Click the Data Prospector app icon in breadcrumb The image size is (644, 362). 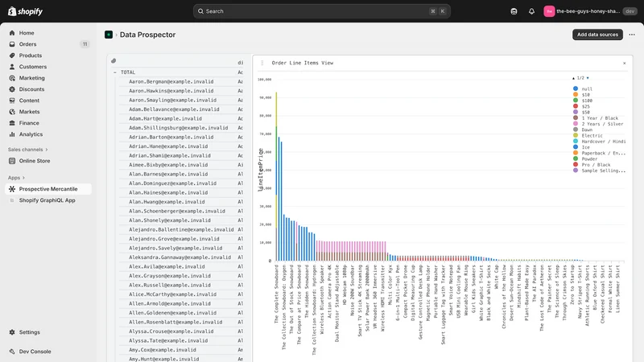(x=109, y=35)
